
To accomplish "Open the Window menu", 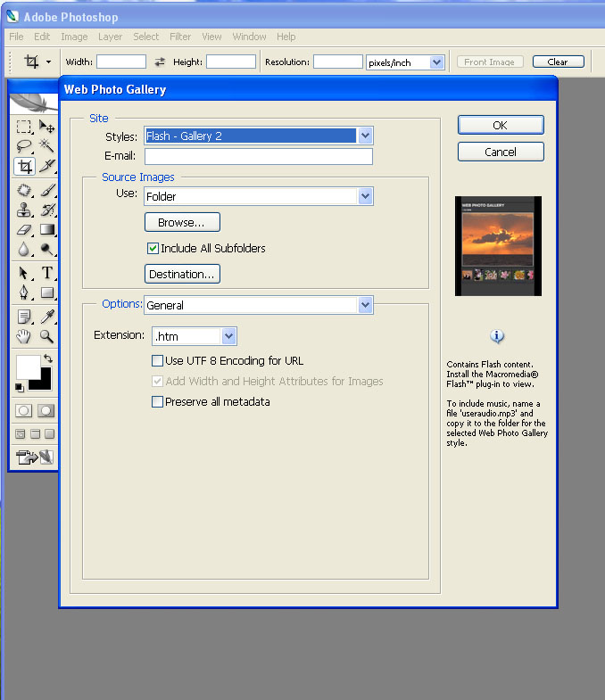I will [249, 37].
